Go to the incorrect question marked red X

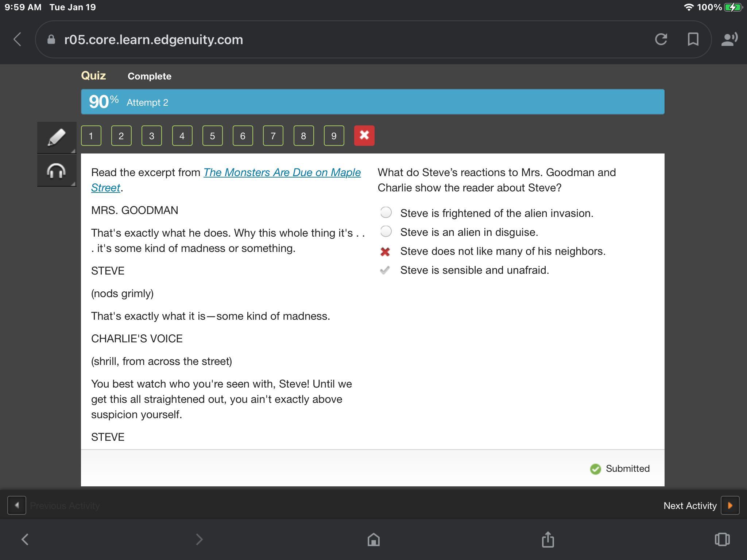pos(364,136)
